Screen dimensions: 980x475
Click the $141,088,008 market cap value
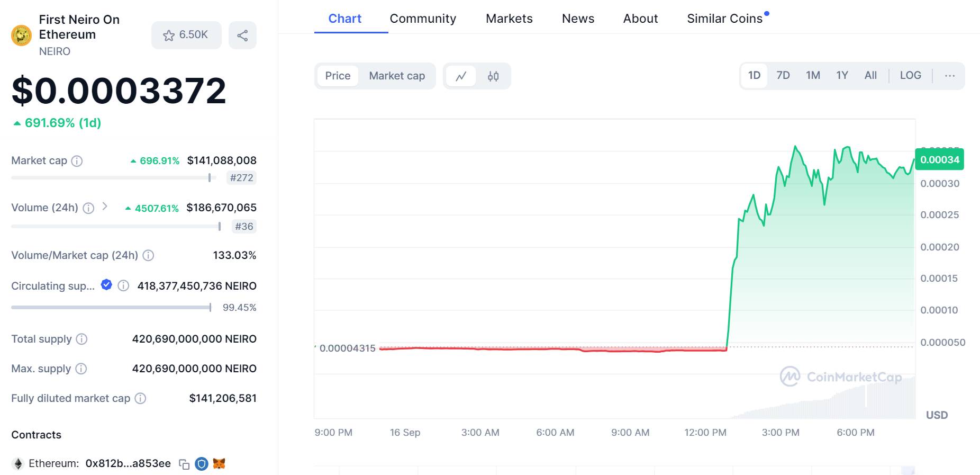[222, 160]
